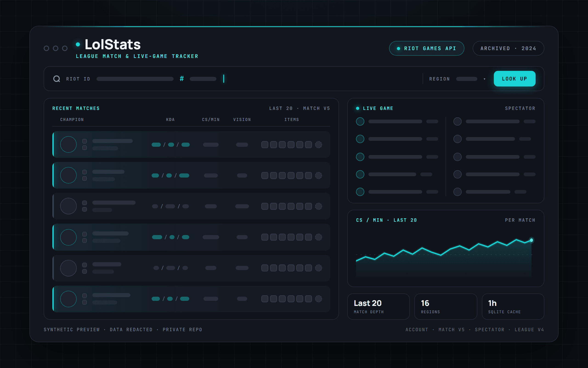Click the LOOK UP button
Screen dimensions: 588x368
point(514,79)
